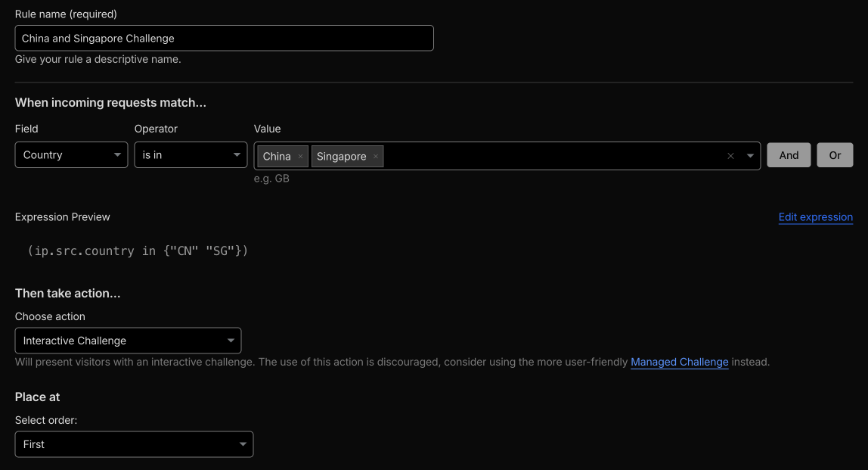868x470 pixels.
Task: Add an And condition
Action: (789, 154)
